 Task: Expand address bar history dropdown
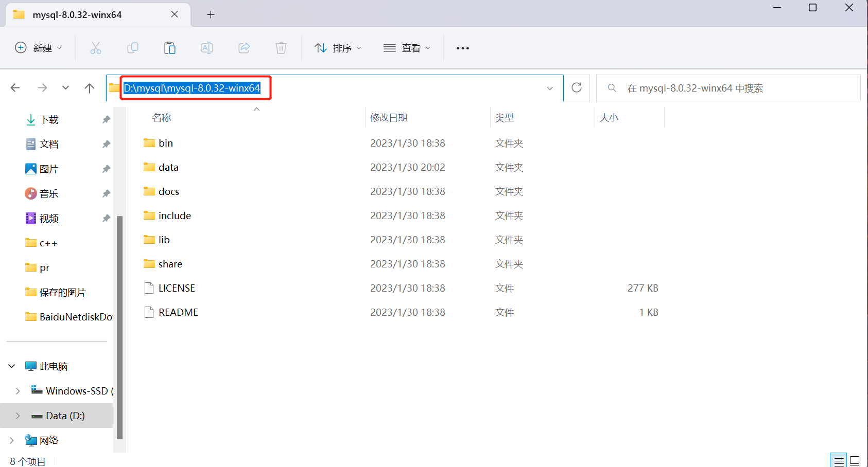[550, 88]
